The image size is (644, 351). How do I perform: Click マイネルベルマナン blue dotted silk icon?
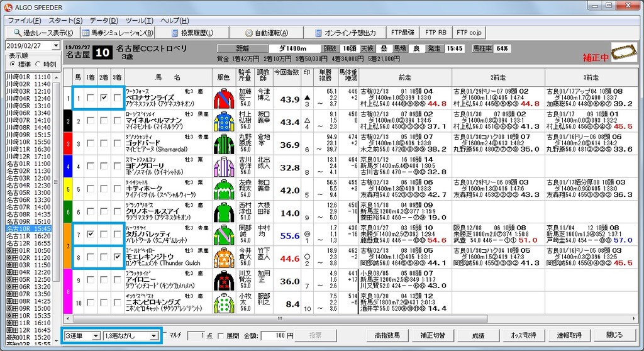[224, 121]
